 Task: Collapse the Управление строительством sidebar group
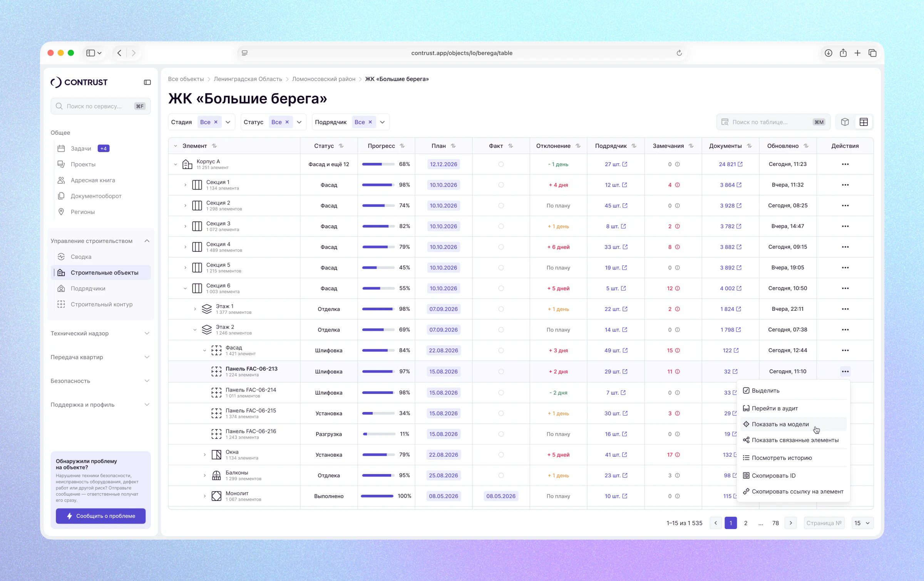(x=147, y=241)
